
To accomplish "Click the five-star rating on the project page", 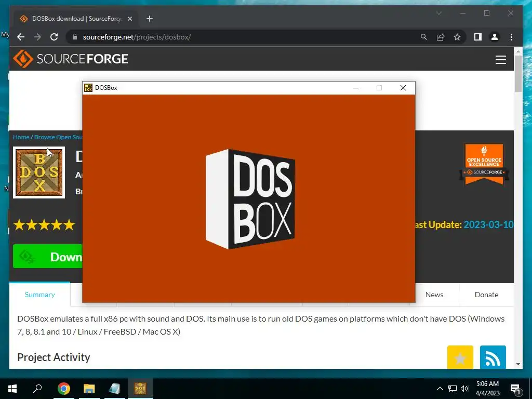I will [x=44, y=224].
